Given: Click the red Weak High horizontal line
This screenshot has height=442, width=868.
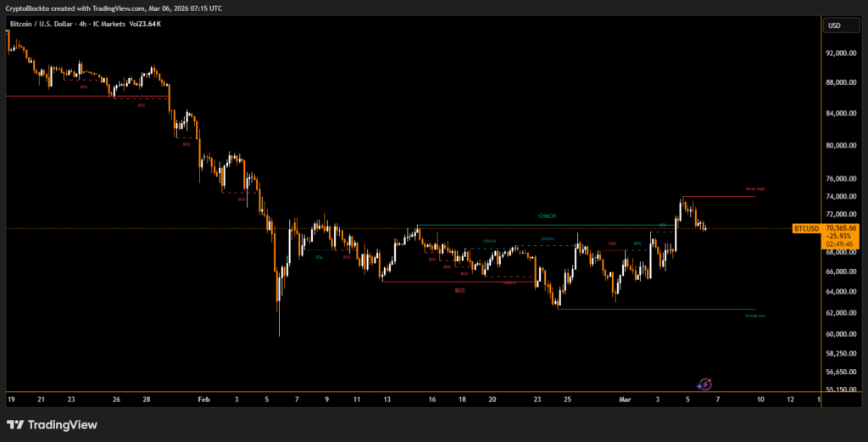Looking at the screenshot, I should [721, 197].
